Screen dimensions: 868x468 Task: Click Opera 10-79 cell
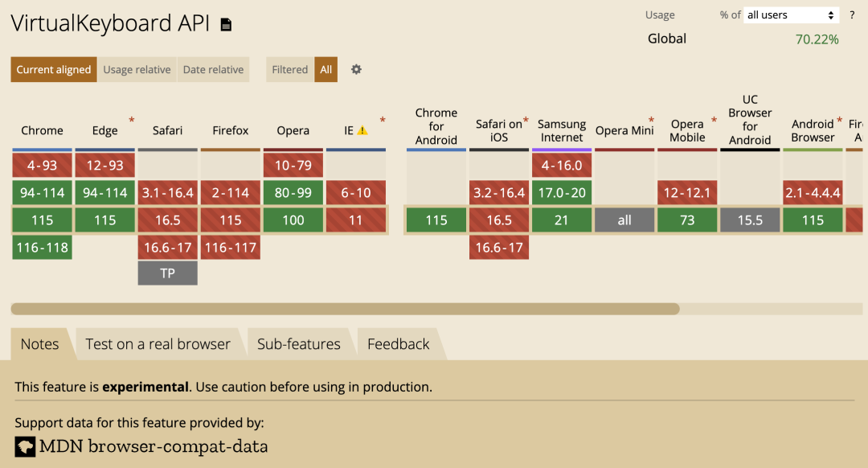(x=293, y=165)
